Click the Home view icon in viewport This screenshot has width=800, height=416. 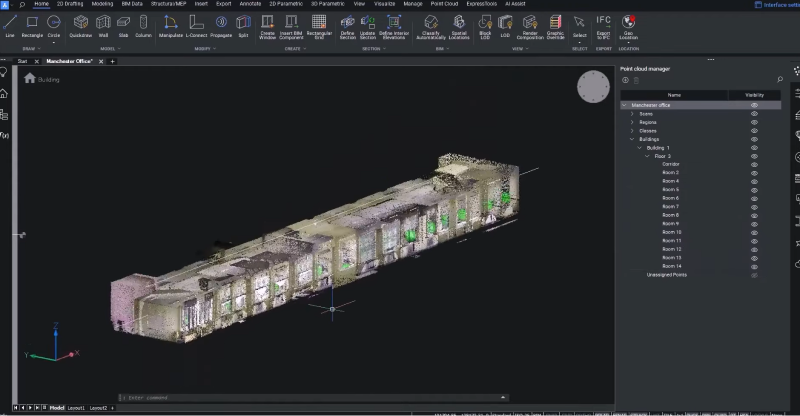30,78
